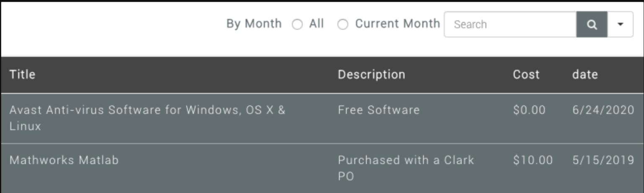
Task: Sort by the Description column header
Action: 371,75
